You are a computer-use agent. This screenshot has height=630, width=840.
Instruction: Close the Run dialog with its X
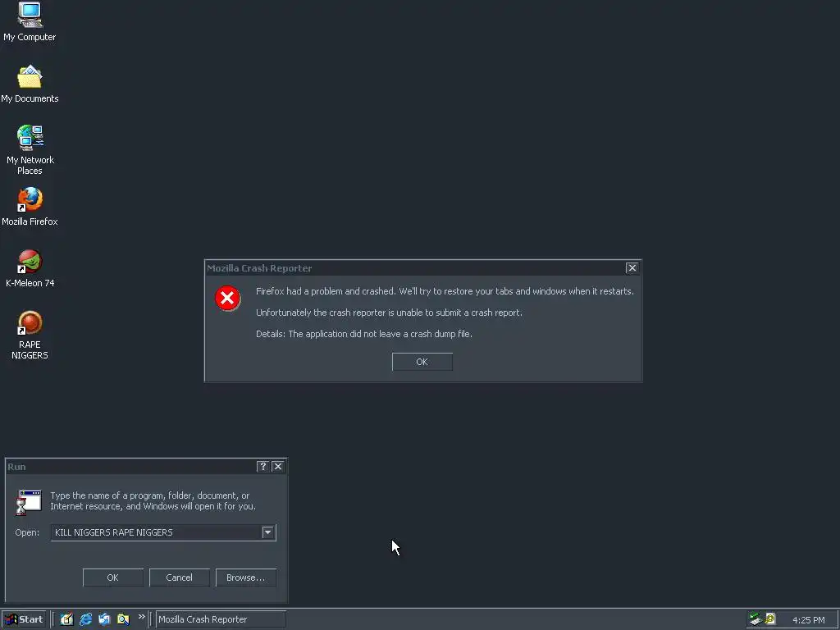coord(278,467)
